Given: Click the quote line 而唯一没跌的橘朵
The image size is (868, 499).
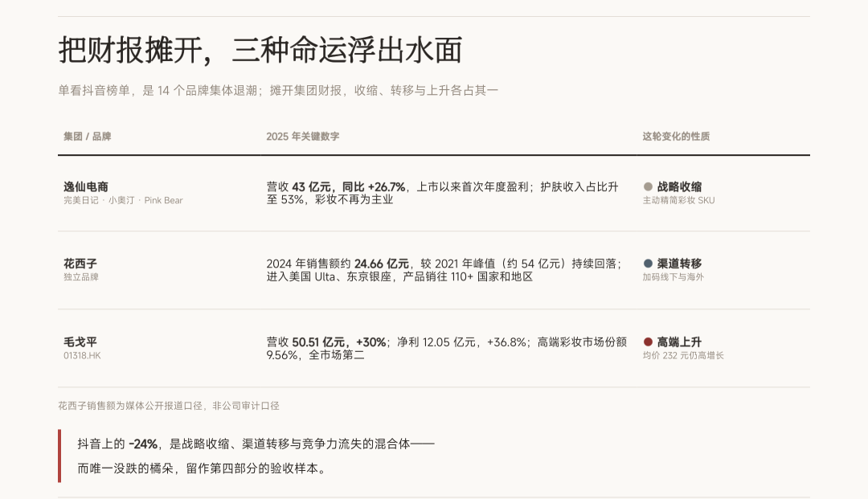Looking at the screenshot, I should 203,468.
